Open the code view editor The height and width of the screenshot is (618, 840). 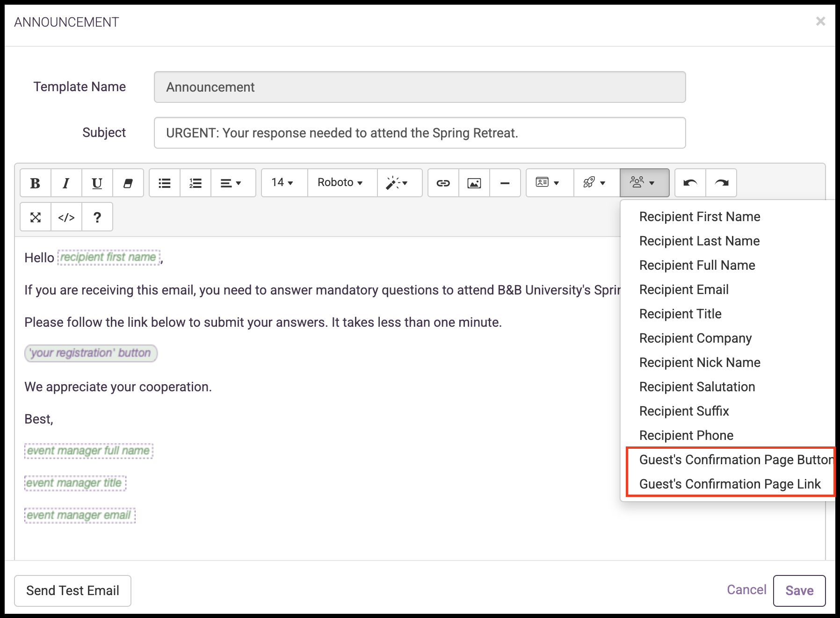(66, 217)
